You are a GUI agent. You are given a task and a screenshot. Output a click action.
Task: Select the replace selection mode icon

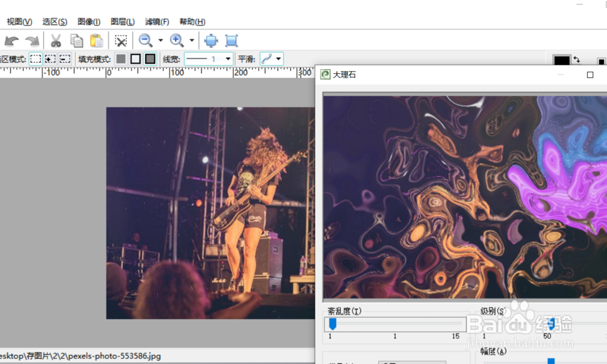[36, 59]
